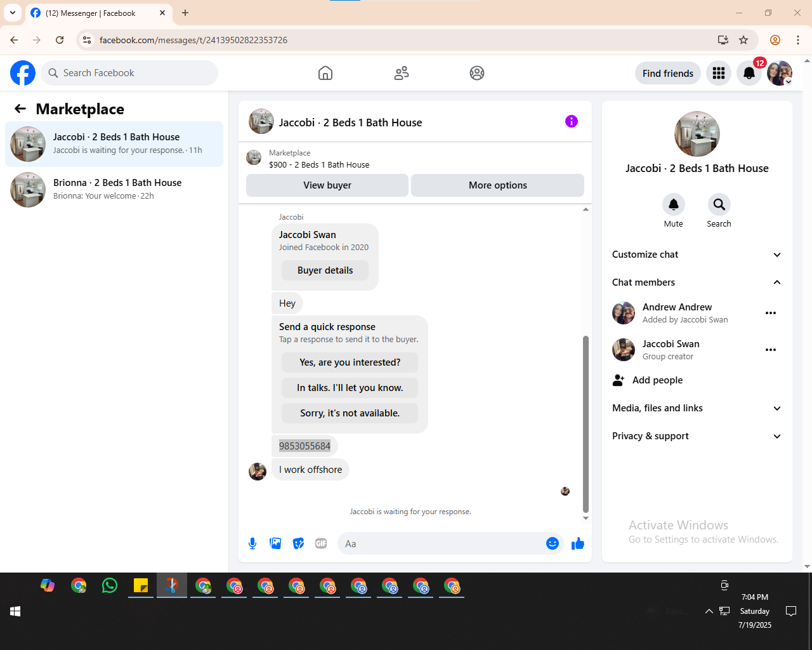This screenshot has height=650, width=812.
Task: Open options for Jaccobi Swan member
Action: point(771,350)
